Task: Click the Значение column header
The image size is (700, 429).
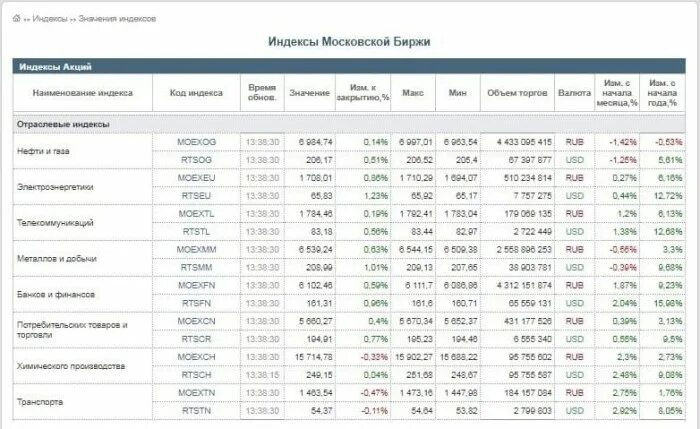Action: [x=309, y=93]
